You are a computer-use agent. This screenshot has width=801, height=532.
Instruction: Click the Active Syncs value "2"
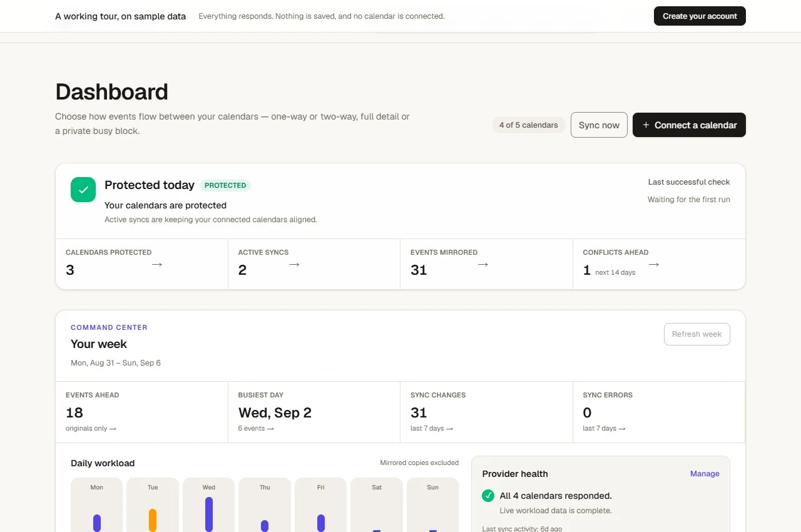[x=242, y=270]
